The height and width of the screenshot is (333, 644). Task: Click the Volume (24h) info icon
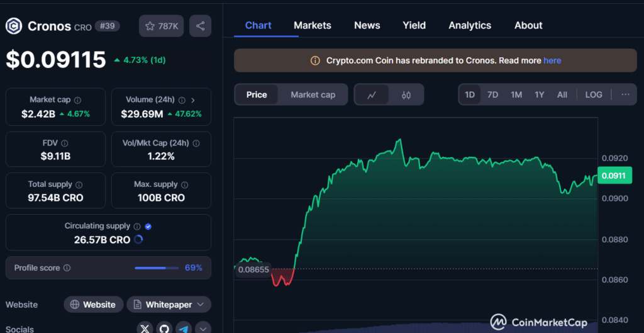182,100
